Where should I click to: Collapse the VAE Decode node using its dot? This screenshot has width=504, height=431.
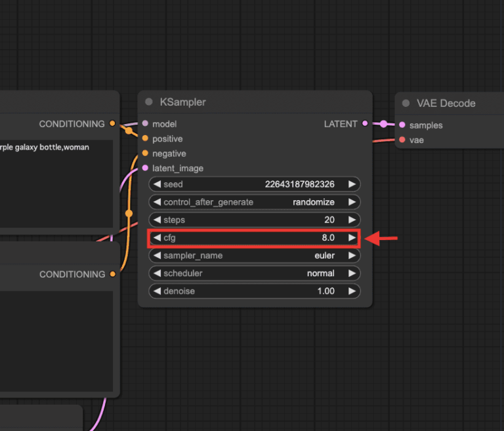406,104
